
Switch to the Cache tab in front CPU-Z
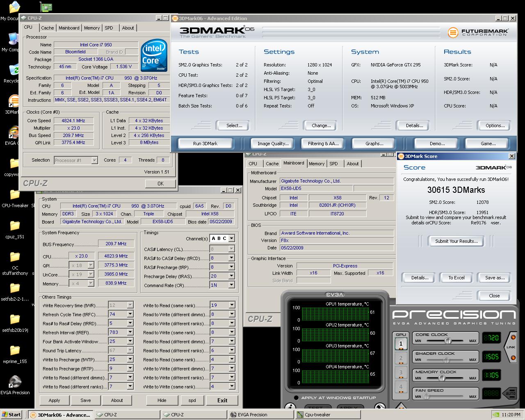[x=47, y=28]
